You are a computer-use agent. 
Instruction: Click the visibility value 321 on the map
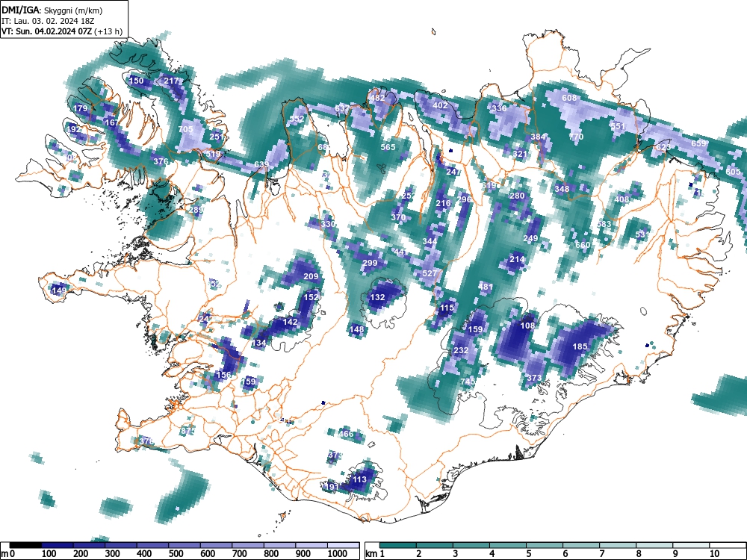520,154
